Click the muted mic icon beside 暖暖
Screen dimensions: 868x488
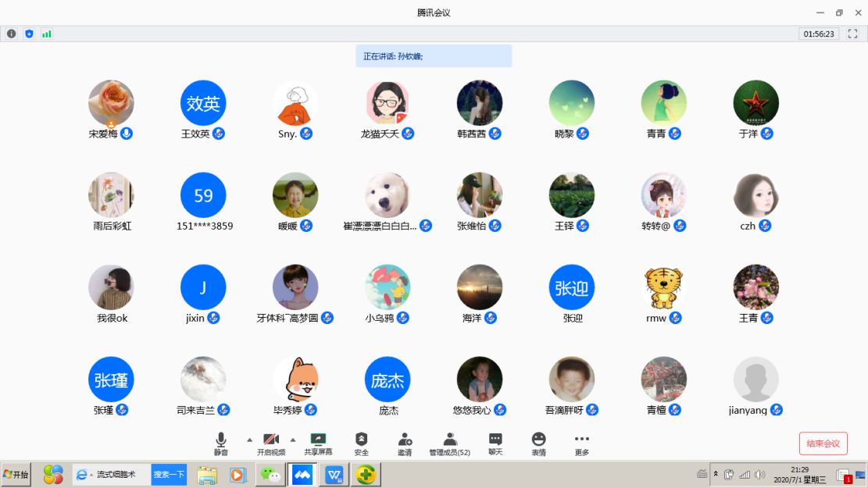[306, 226]
